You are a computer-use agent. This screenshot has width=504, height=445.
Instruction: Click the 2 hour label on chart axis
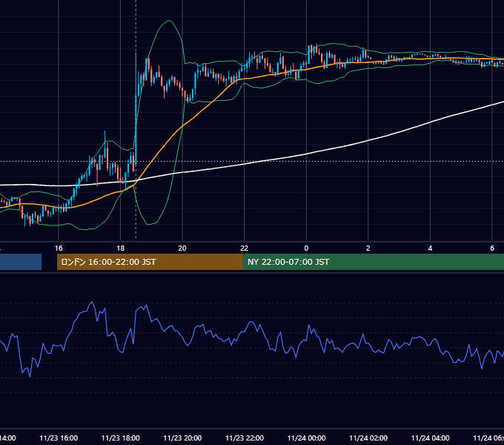tap(368, 248)
